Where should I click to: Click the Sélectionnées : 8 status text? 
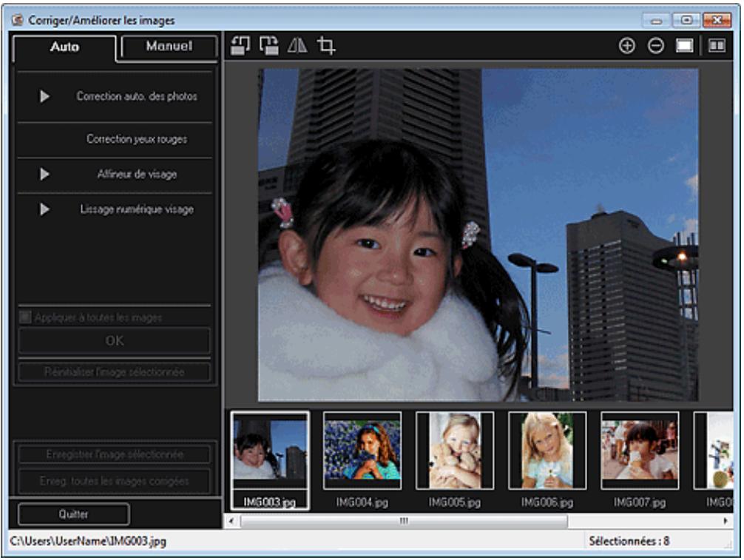(629, 541)
